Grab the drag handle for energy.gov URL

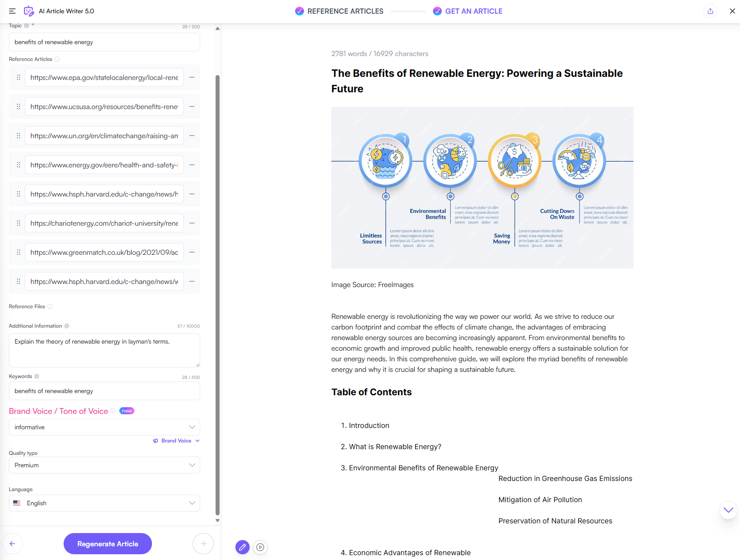(x=19, y=165)
